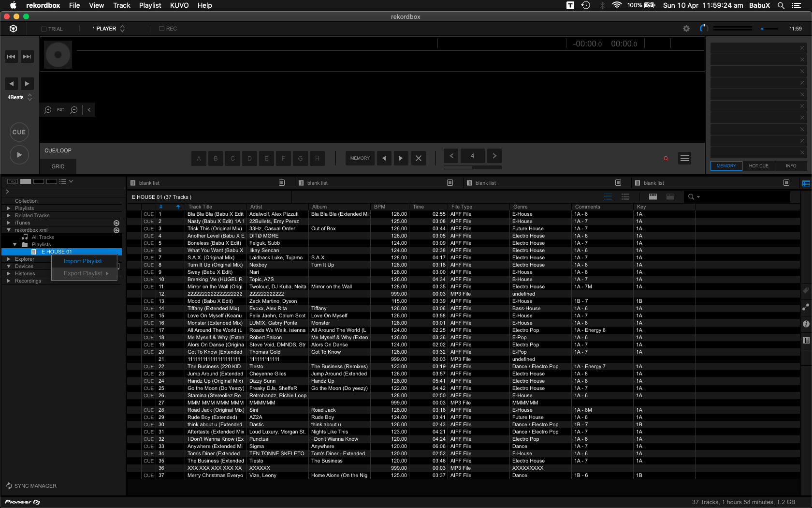Viewport: 812px width, 508px height.
Task: Open the Sync Manager
Action: [x=31, y=486]
